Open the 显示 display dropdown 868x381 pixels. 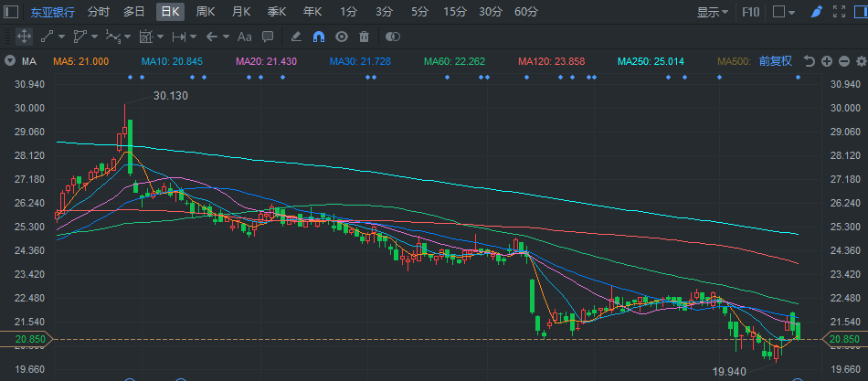coord(713,12)
